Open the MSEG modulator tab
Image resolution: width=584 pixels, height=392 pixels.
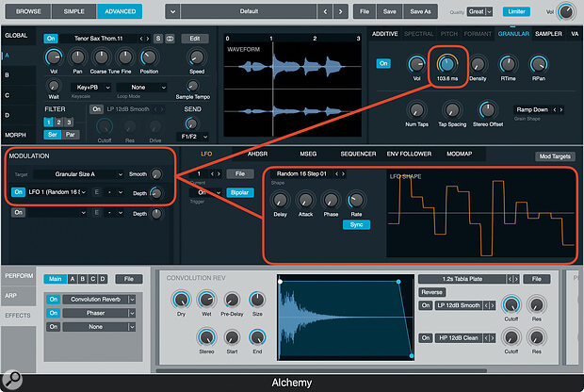(x=308, y=154)
